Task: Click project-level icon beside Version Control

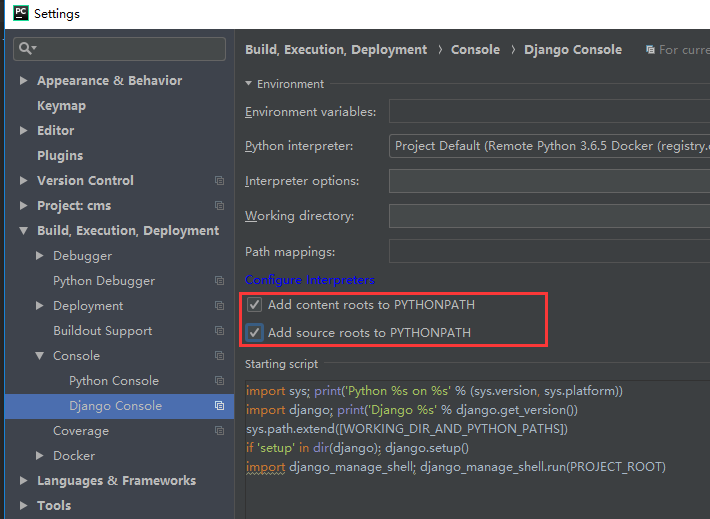Action: [220, 181]
